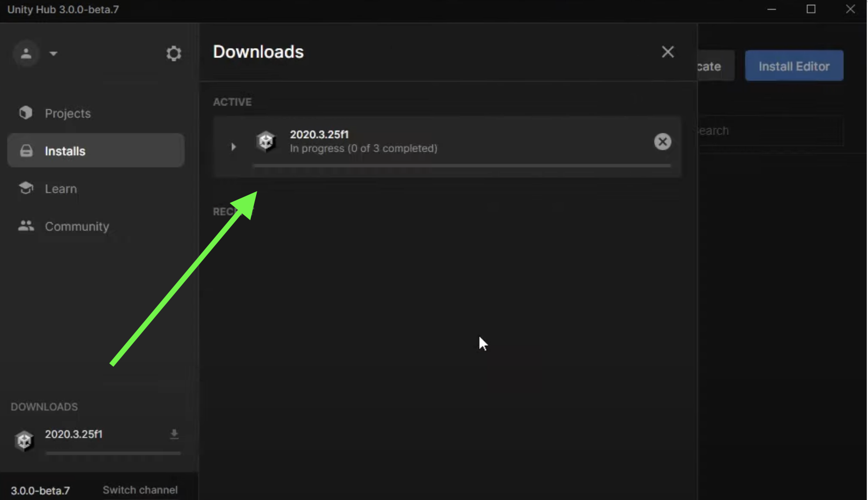The image size is (868, 500).
Task: Cancel the 2020.3.25f1 download
Action: click(x=663, y=141)
